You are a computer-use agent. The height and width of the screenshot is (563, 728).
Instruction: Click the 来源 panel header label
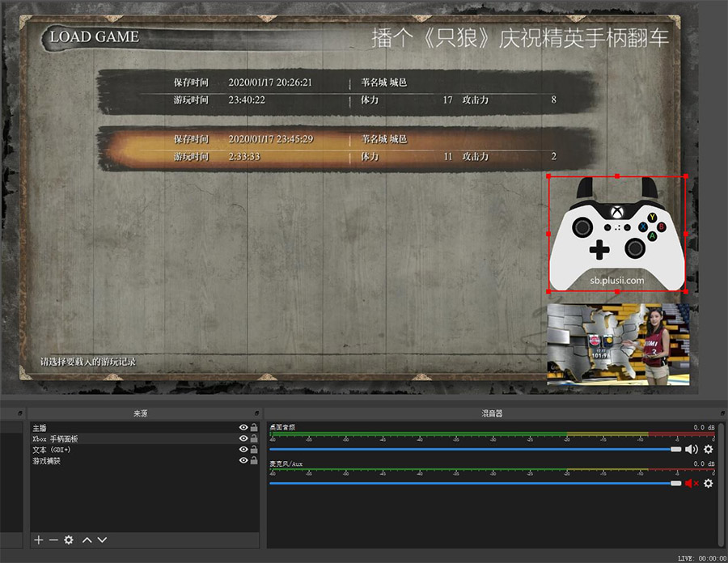[141, 413]
